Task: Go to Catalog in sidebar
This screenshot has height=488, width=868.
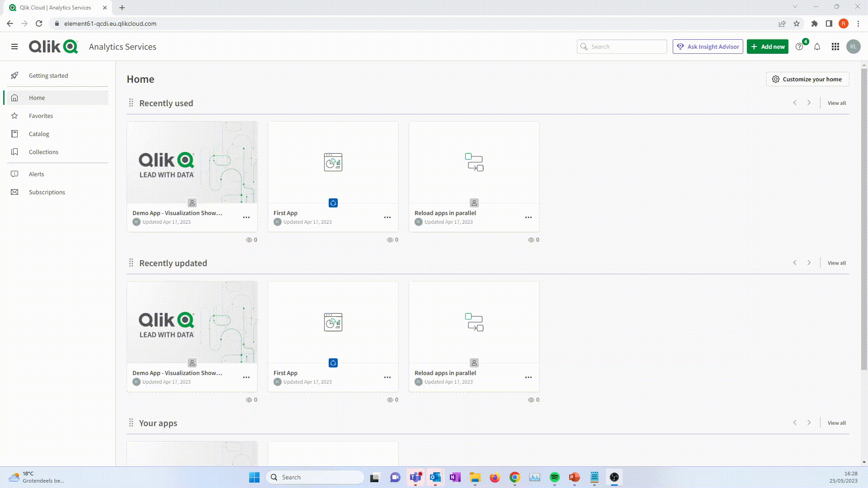Action: (x=39, y=134)
